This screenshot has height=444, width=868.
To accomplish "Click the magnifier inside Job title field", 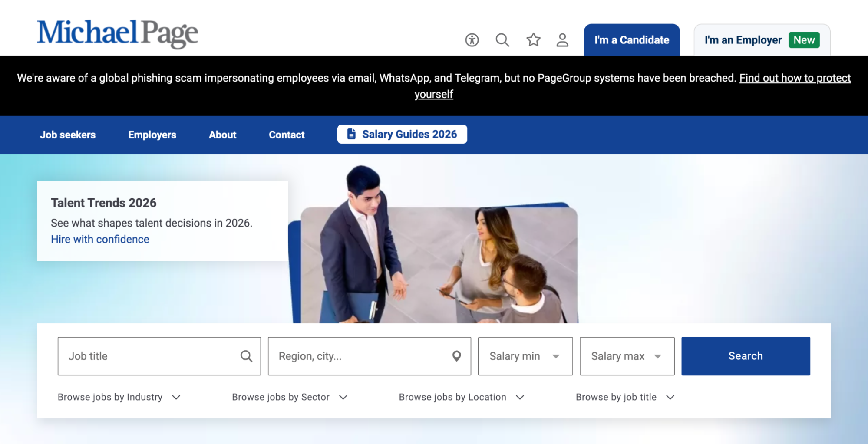I will tap(246, 356).
